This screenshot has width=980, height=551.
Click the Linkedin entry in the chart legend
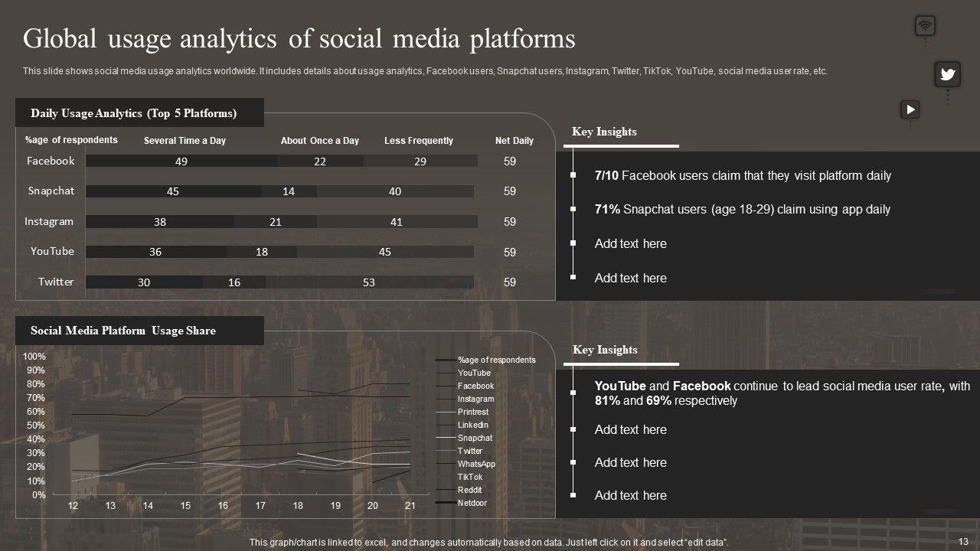point(472,425)
